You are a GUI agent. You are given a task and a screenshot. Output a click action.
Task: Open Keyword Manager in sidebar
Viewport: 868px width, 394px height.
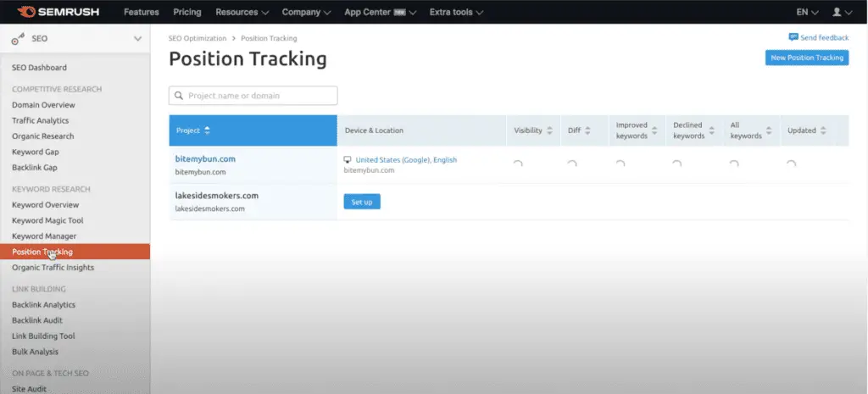[x=44, y=236]
